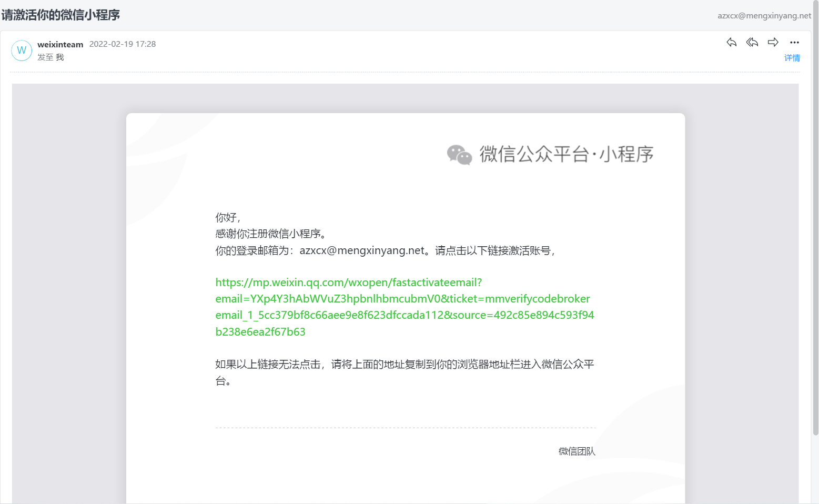Click the login mailbox address in the body
Viewport: 819px width, 504px height.
click(362, 250)
